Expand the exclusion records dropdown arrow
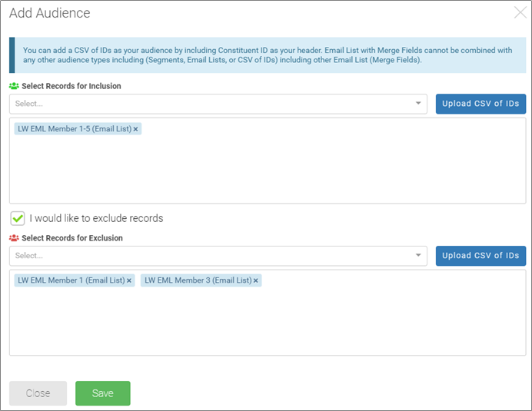This screenshot has height=411, width=532. coord(418,256)
